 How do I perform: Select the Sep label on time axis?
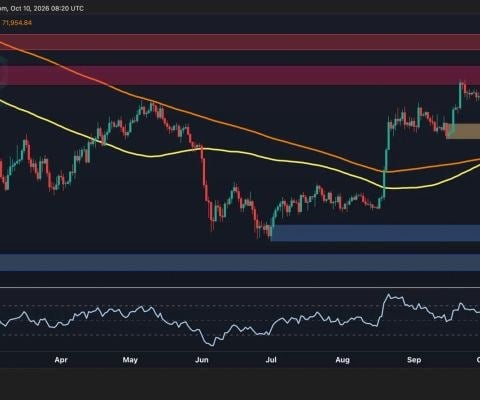[414, 360]
